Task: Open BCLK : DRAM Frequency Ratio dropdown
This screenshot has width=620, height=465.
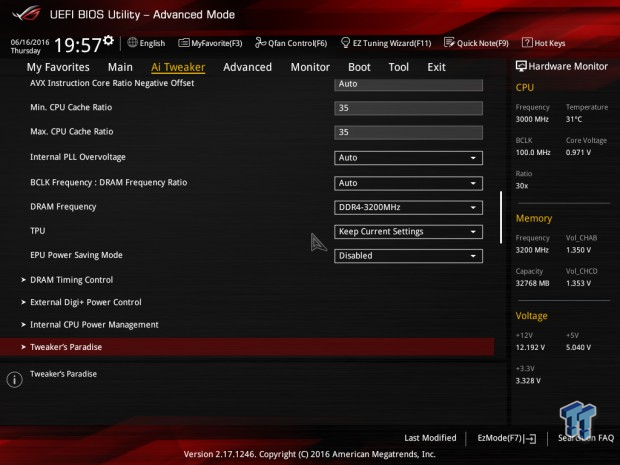Action: point(408,183)
